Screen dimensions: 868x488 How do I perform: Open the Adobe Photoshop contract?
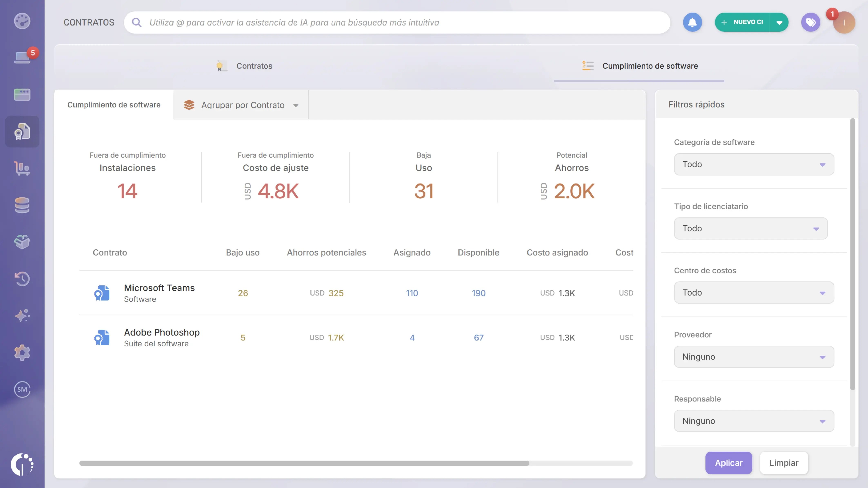(162, 332)
